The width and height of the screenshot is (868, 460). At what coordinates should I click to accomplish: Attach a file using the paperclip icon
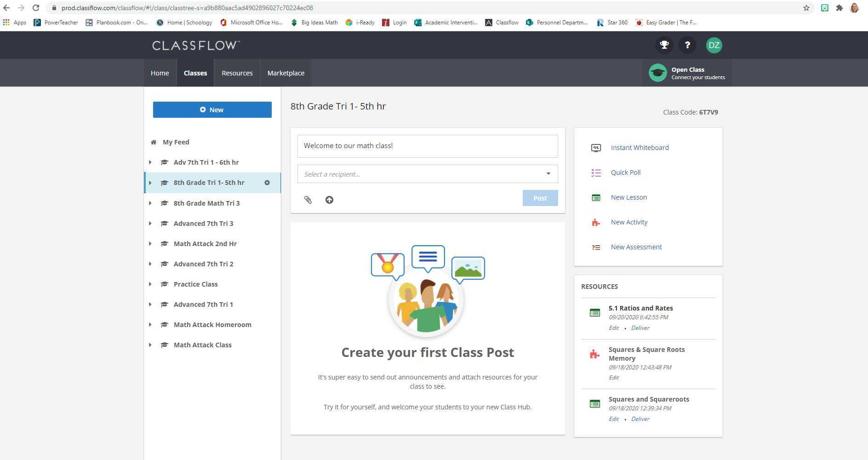[x=308, y=200]
